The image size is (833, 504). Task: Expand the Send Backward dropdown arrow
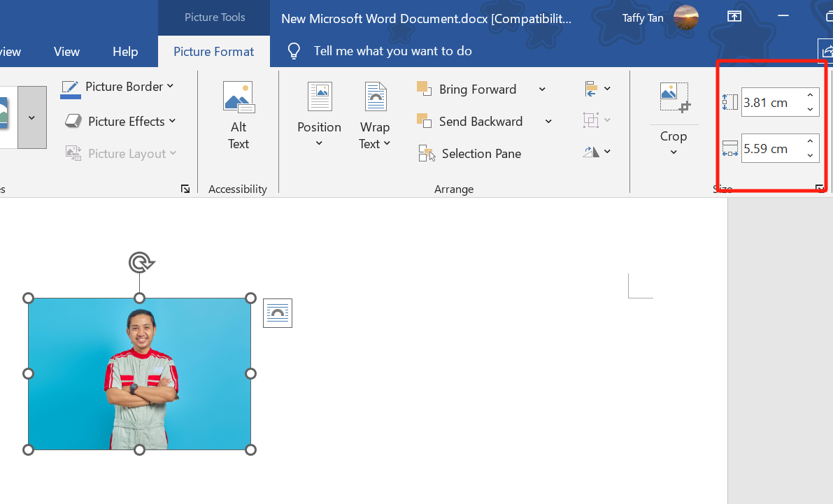548,122
